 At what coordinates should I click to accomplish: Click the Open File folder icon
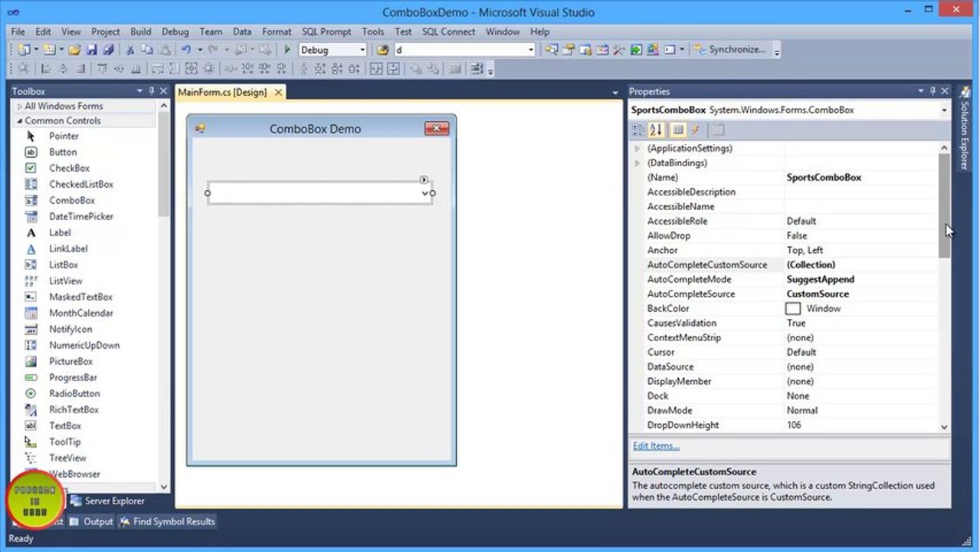click(x=74, y=50)
